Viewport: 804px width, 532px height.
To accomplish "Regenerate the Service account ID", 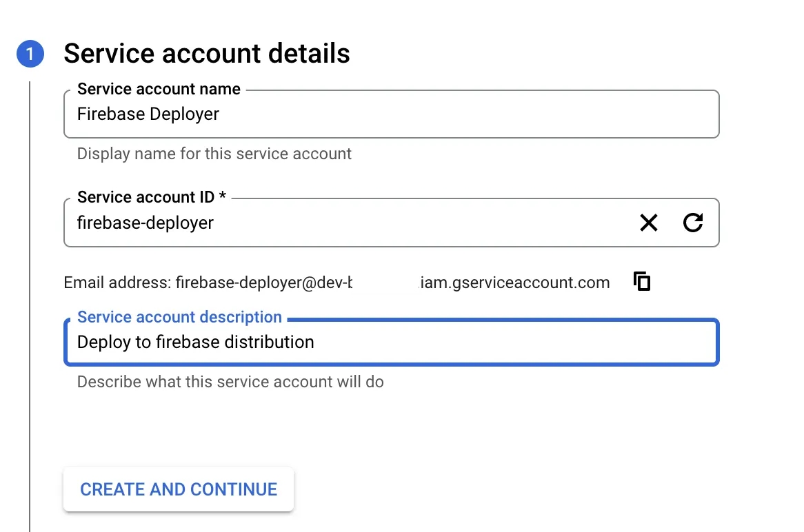I will pyautogui.click(x=692, y=223).
